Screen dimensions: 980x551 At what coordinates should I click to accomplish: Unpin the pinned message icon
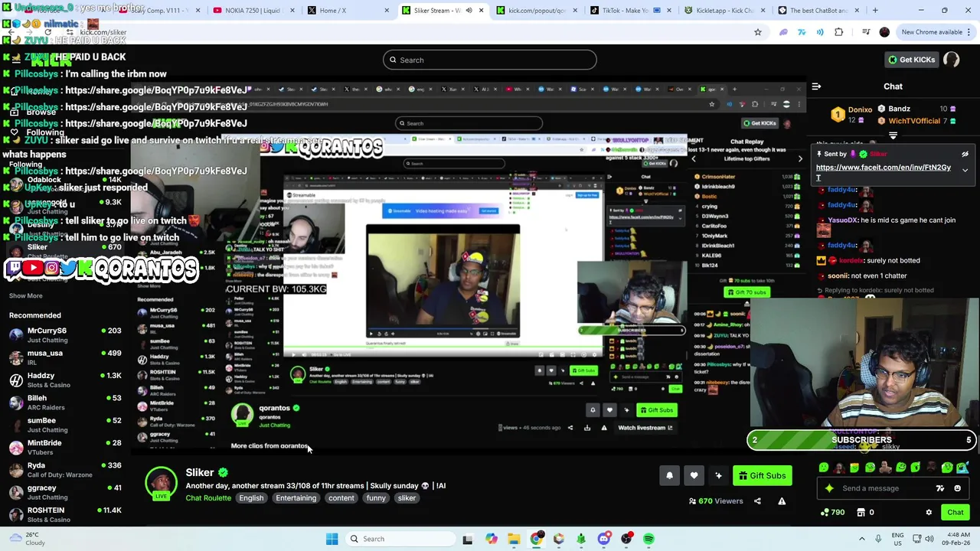coord(965,154)
